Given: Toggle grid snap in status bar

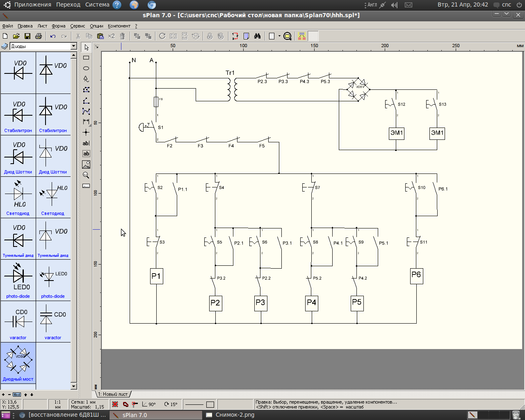Looking at the screenshot, I should 115,404.
